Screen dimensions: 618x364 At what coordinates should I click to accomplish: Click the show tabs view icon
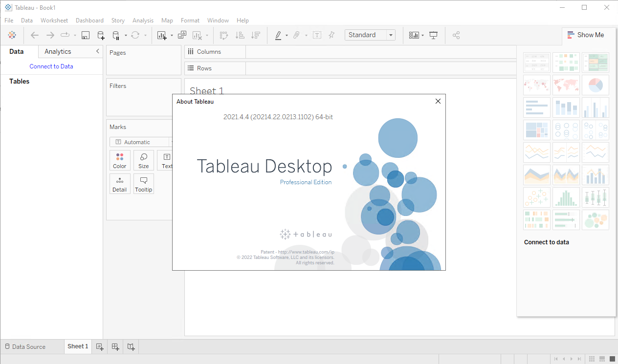tap(612, 359)
